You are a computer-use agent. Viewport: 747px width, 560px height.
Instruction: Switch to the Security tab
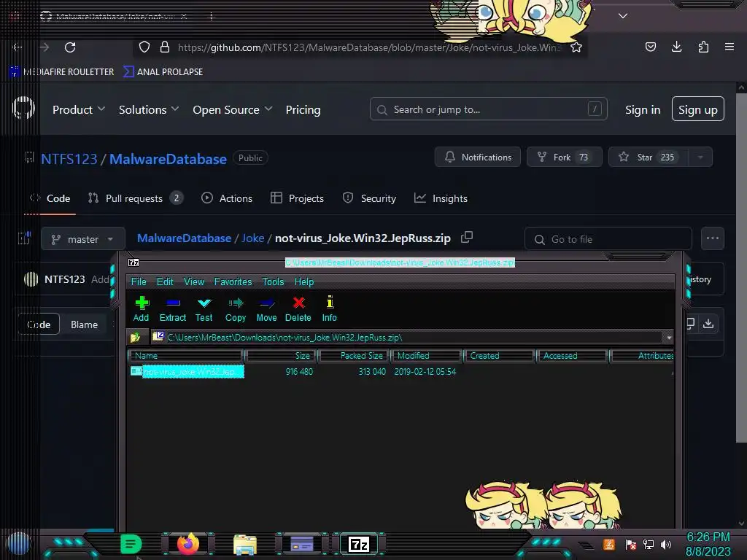tap(369, 198)
